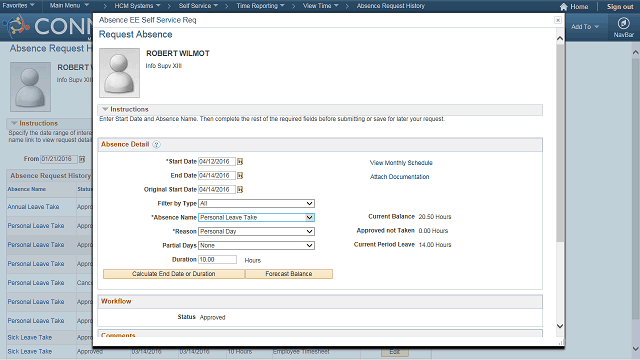Click in the Original Start Date field
Image resolution: width=640 pixels, height=360 pixels.
coord(217,189)
